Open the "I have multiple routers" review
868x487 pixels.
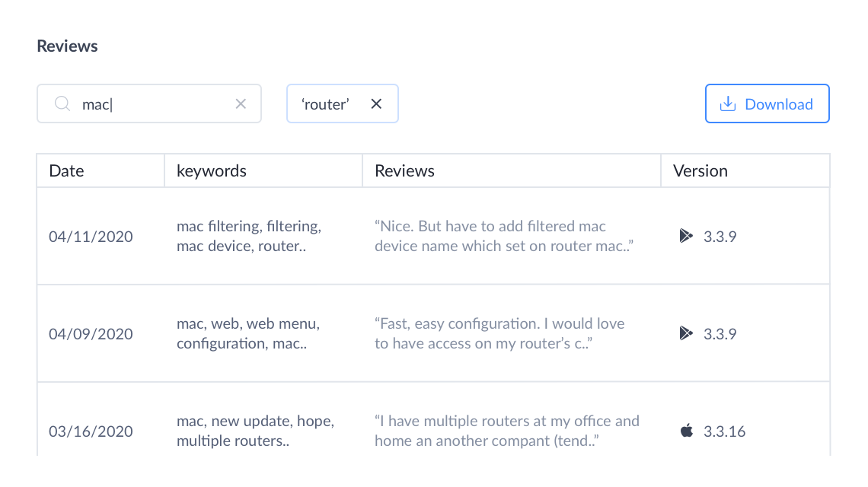[x=506, y=431]
